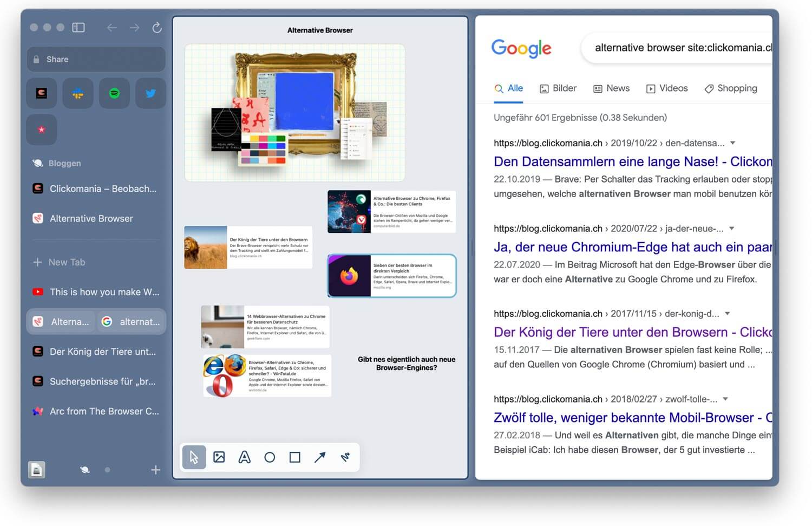The width and height of the screenshot is (812, 526).
Task: Open the 'Der König der Tiere' search result
Action: coord(632,332)
